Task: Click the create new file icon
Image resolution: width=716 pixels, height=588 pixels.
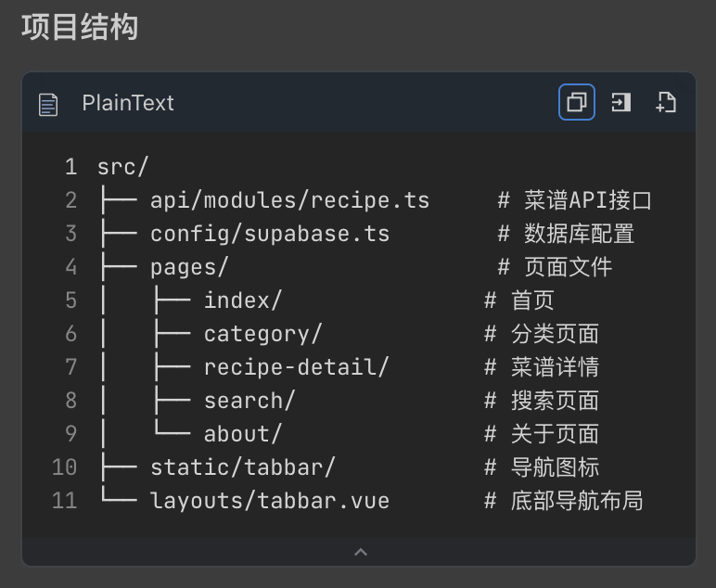Action: 665,102
